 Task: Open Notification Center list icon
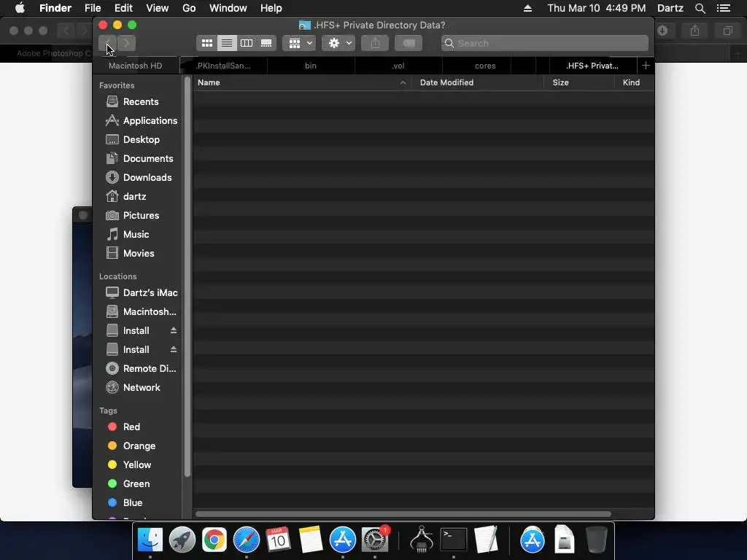click(724, 8)
